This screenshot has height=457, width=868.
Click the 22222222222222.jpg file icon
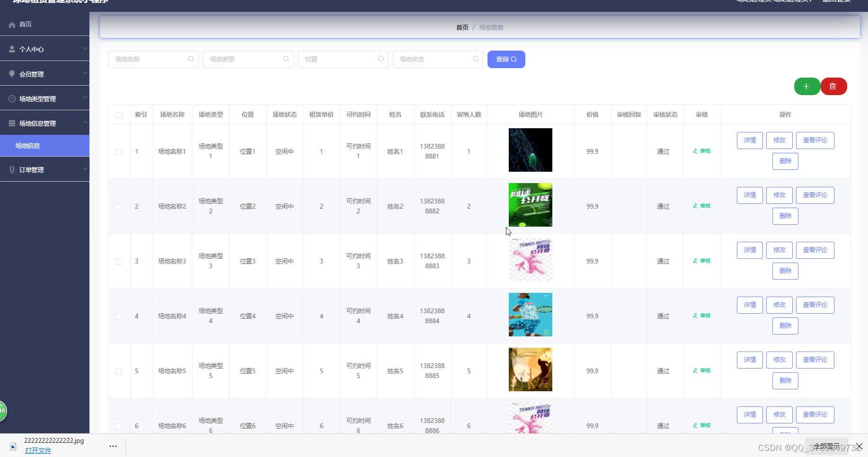tap(13, 446)
